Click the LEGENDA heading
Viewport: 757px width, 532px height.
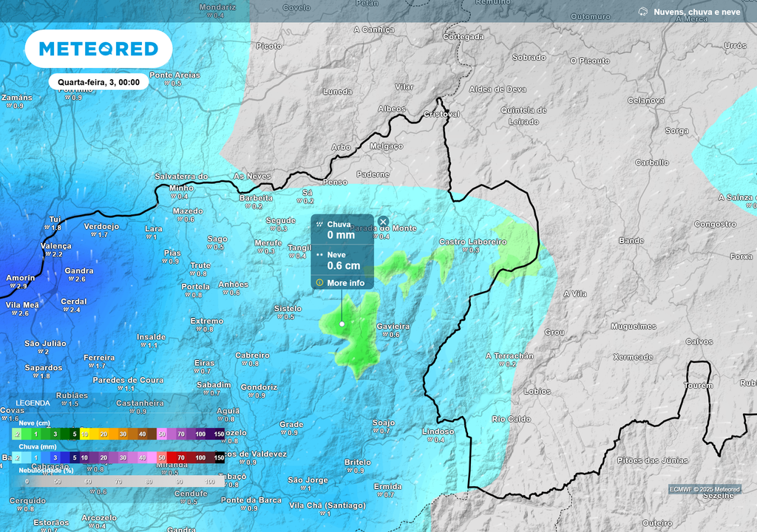33,403
